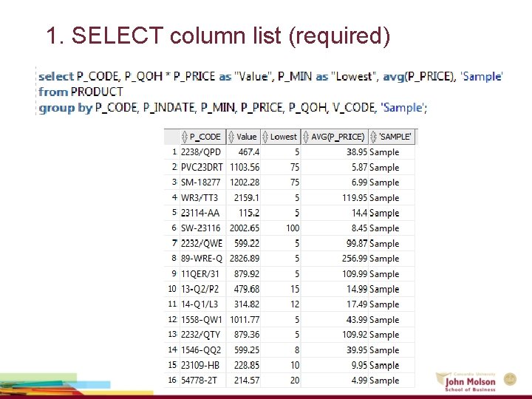The width and height of the screenshot is (532, 399).
Task: Sort by the P_CODE column icon
Action: coord(184,137)
